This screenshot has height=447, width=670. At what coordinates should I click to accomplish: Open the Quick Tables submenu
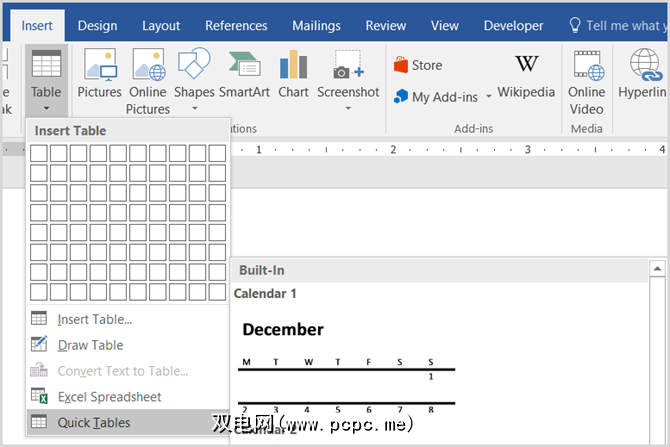tap(127, 422)
